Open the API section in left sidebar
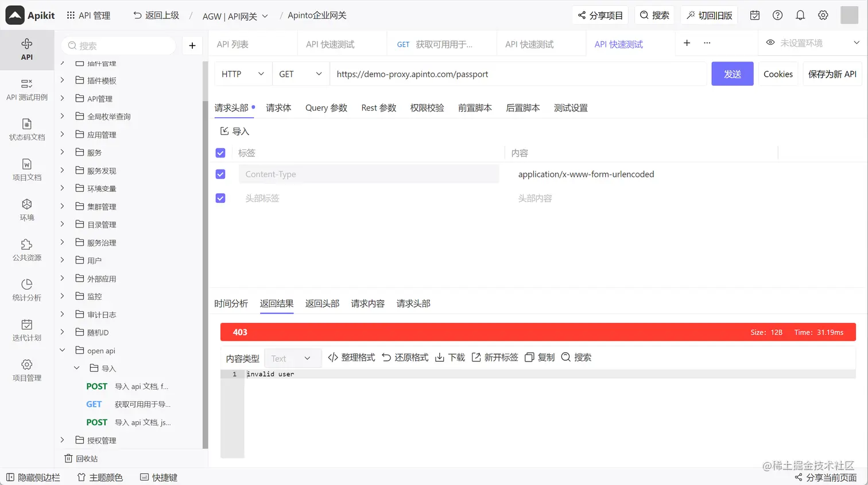 [27, 50]
